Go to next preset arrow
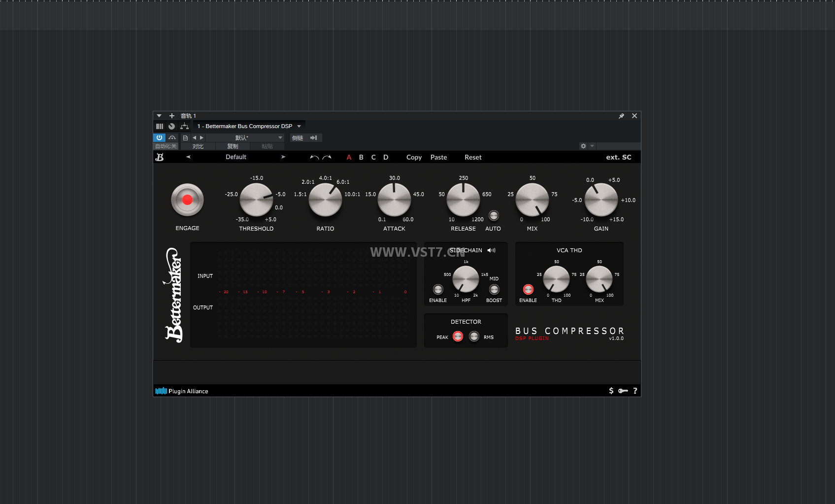This screenshot has width=835, height=504. (283, 157)
